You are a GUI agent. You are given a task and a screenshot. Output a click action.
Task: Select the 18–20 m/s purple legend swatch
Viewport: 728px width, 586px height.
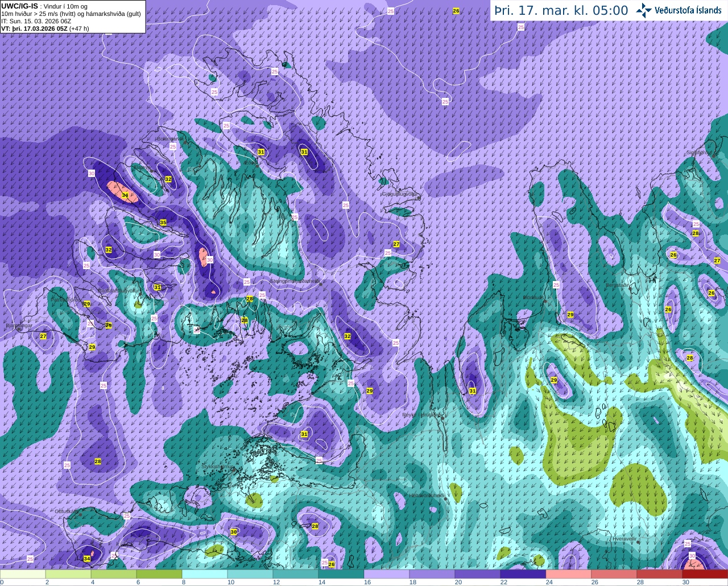pos(432,574)
